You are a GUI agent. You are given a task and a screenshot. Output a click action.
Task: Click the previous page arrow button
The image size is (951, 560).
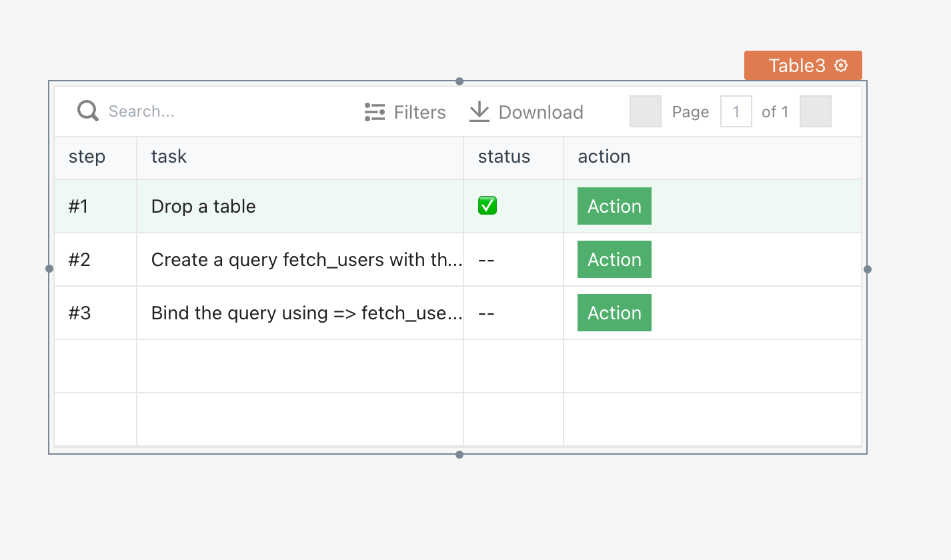644,111
